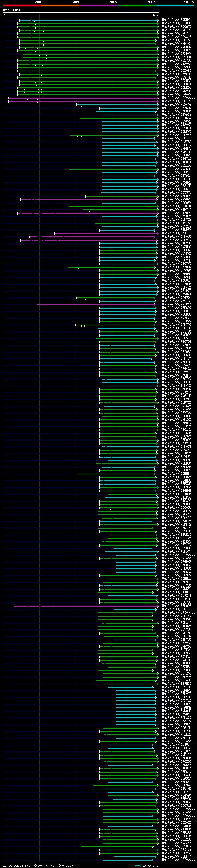The height and width of the screenshot is (868, 197).
Task: Open the UniRef100_C6T920 hit
Action: (x=177, y=176)
